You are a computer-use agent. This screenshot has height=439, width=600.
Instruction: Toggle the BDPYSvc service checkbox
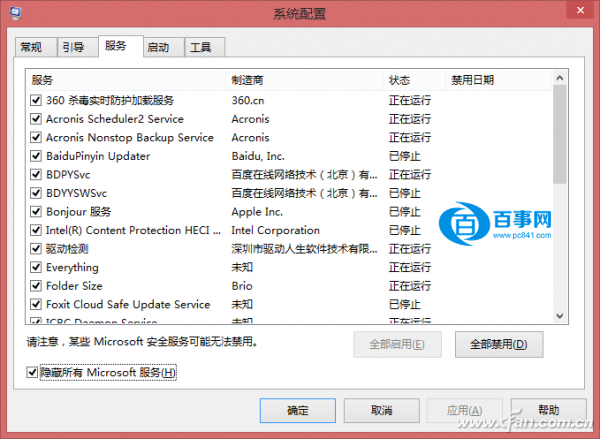[x=36, y=175]
